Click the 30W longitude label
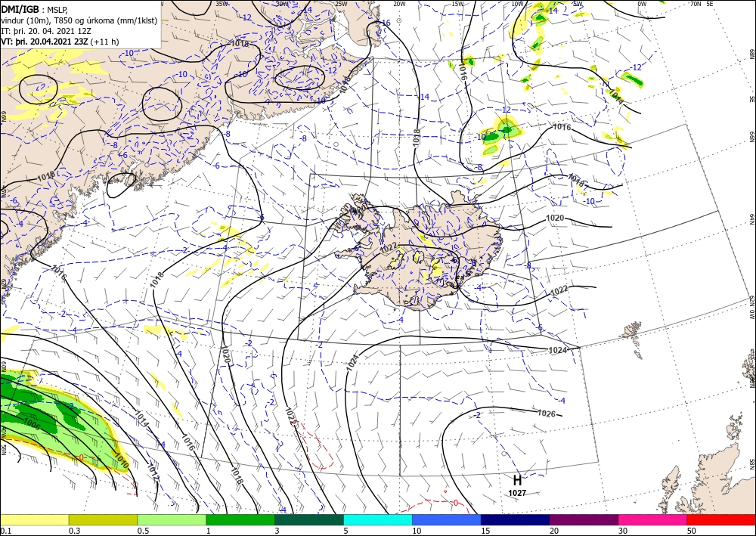This screenshot has height=536, width=756. (x=281, y=4)
